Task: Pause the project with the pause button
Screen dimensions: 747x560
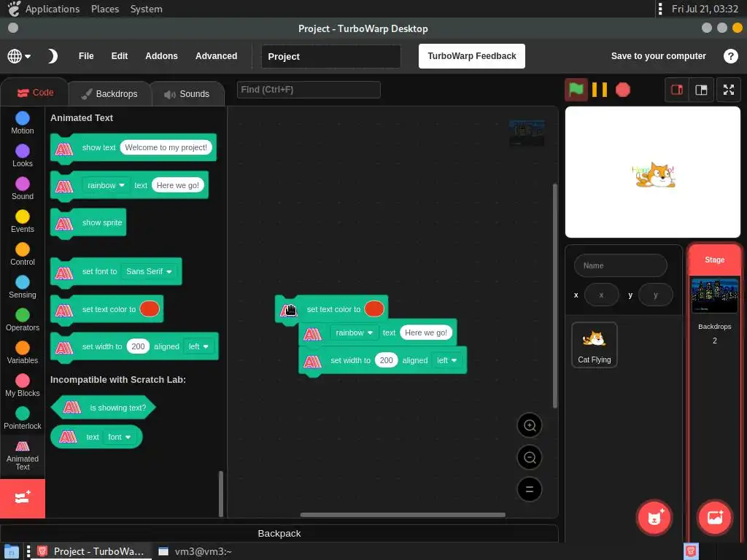Action: [600, 90]
